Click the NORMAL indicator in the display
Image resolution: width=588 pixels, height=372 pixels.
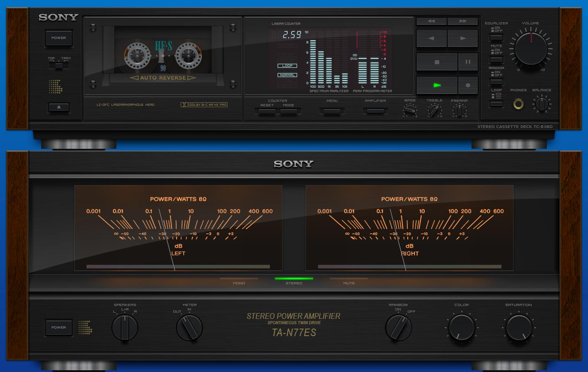(287, 75)
